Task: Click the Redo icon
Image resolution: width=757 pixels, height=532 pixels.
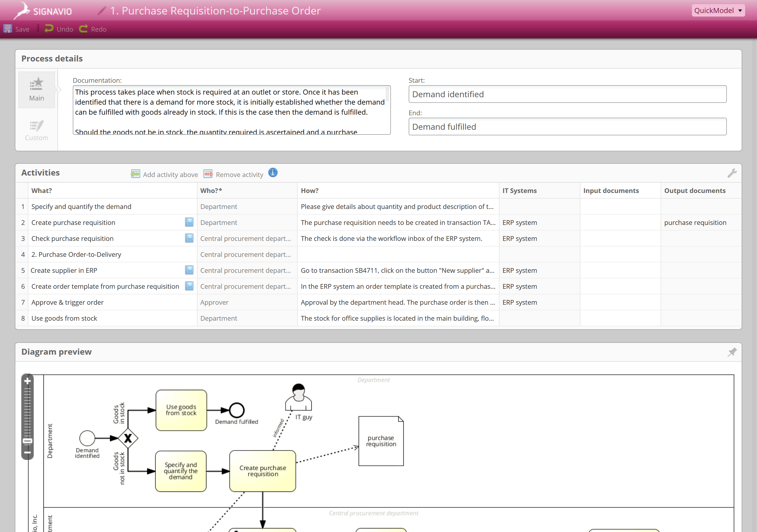Action: (x=83, y=29)
